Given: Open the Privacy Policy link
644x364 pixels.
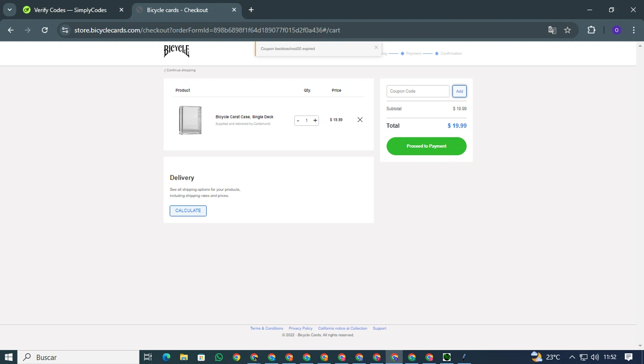Looking at the screenshot, I should click(x=301, y=328).
